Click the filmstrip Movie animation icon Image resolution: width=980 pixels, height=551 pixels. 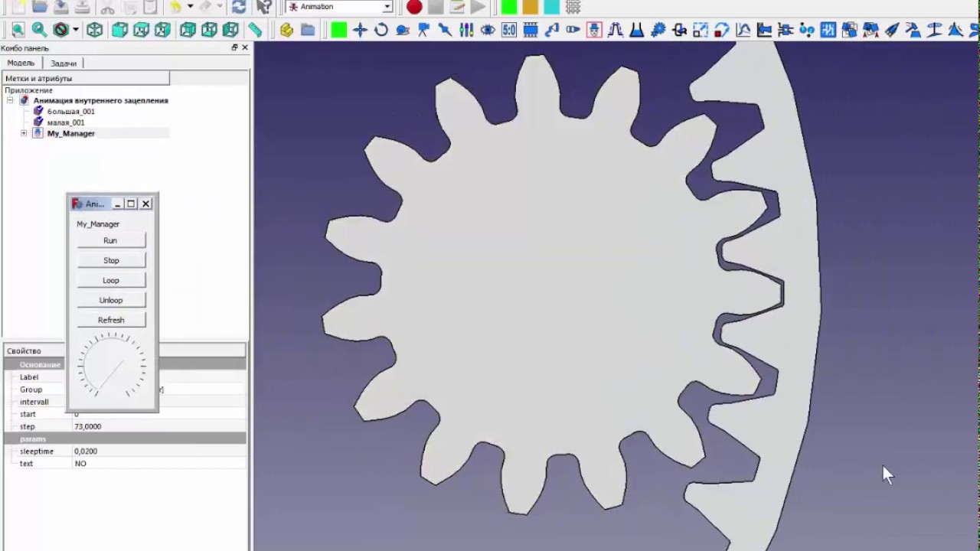pyautogui.click(x=531, y=30)
